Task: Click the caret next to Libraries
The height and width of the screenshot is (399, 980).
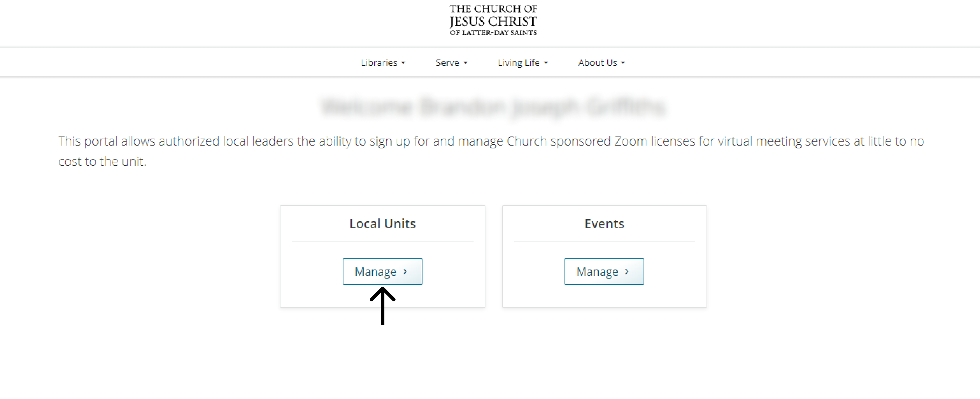Action: [403, 63]
